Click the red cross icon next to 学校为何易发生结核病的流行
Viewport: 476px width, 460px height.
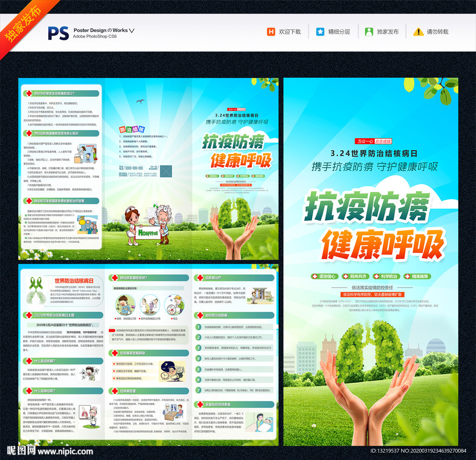(x=29, y=93)
